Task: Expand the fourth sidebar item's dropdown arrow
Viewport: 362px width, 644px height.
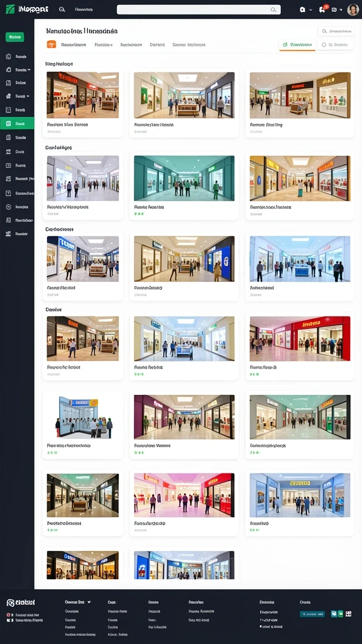Action: 28,96
